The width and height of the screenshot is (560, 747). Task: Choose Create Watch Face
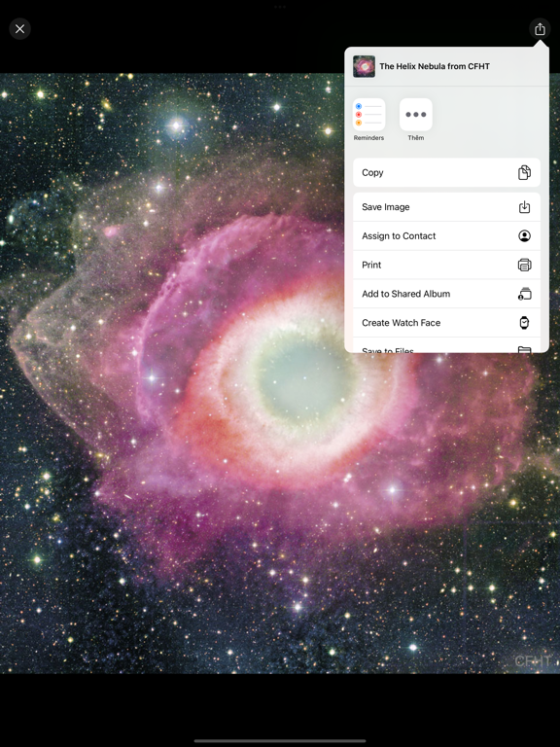[446, 323]
